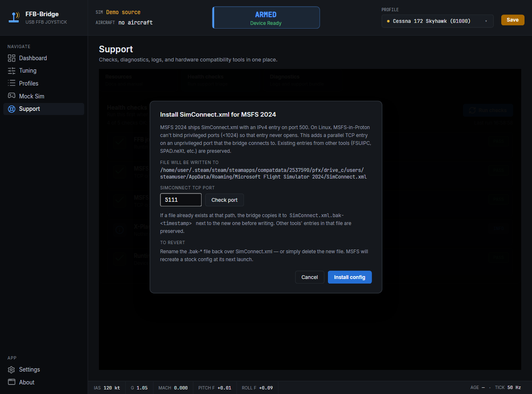Viewport: 532px width, 394px height.
Task: Click the FFB-Bridge joystick logo icon
Action: (x=15, y=17)
